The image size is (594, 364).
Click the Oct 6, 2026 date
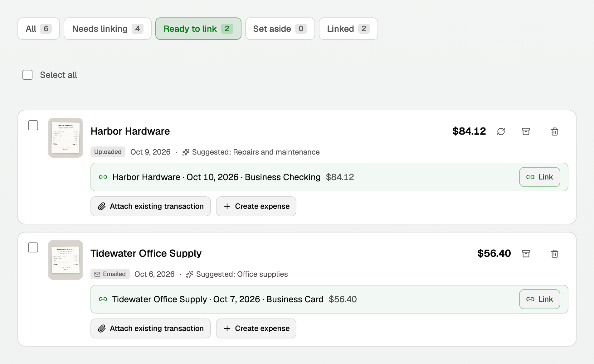[154, 274]
